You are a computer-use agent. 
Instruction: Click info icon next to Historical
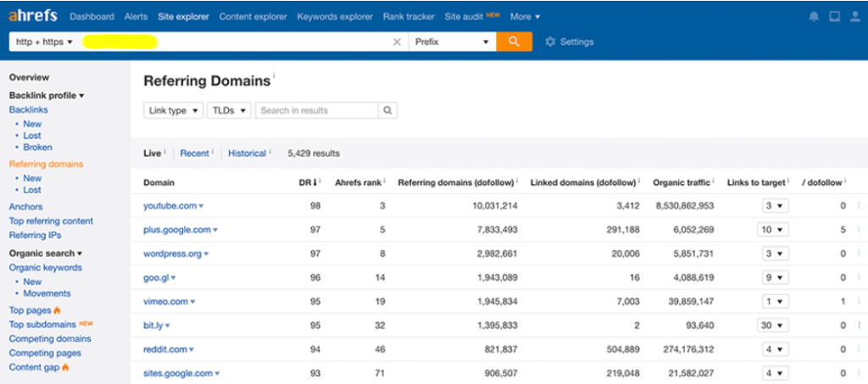tap(270, 151)
